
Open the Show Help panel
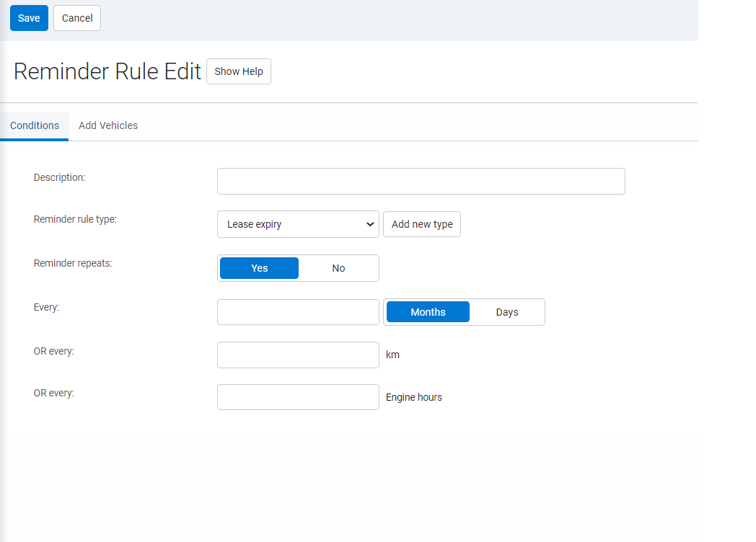238,71
